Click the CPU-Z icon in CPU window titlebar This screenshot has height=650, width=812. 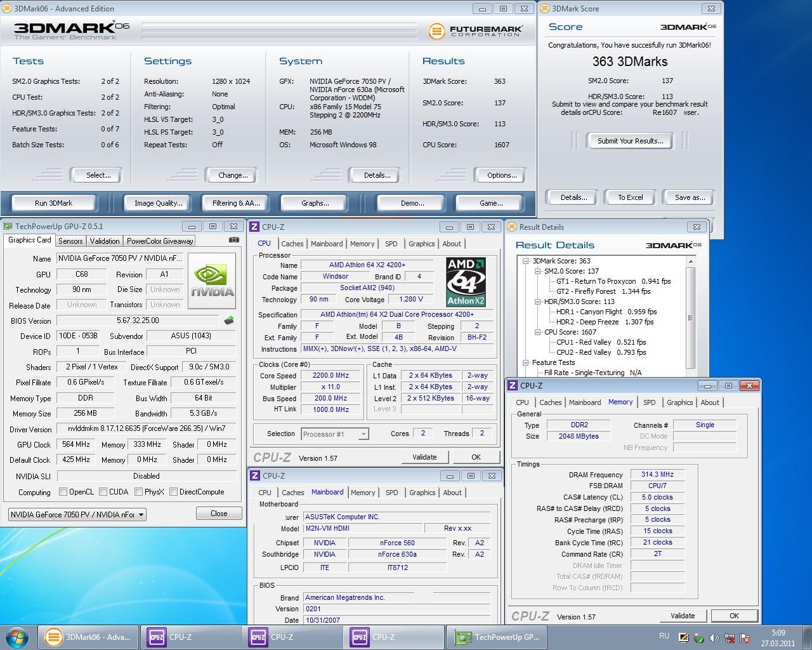[x=254, y=227]
